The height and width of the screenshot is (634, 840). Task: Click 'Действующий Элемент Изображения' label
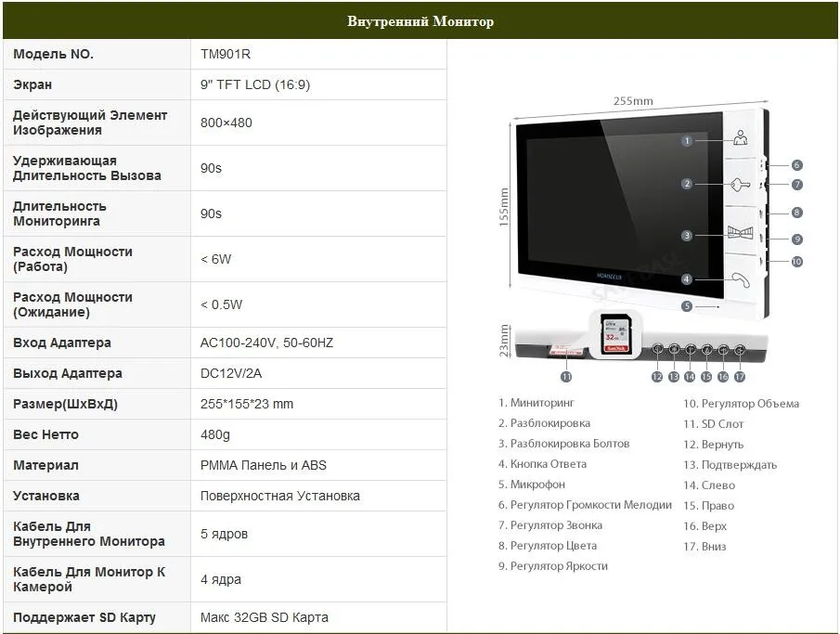(90, 123)
